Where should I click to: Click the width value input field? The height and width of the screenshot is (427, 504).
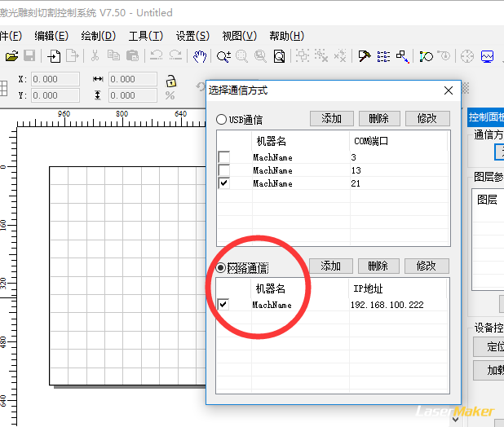click(x=133, y=79)
